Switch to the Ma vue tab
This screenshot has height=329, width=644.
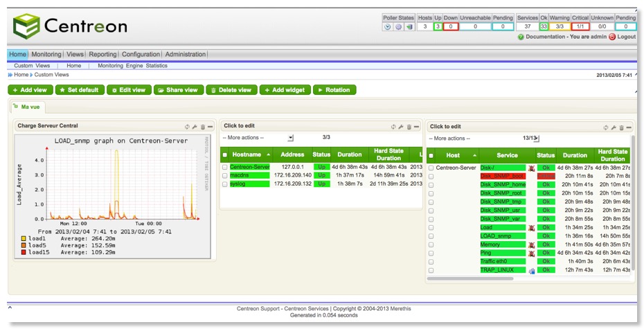point(28,107)
